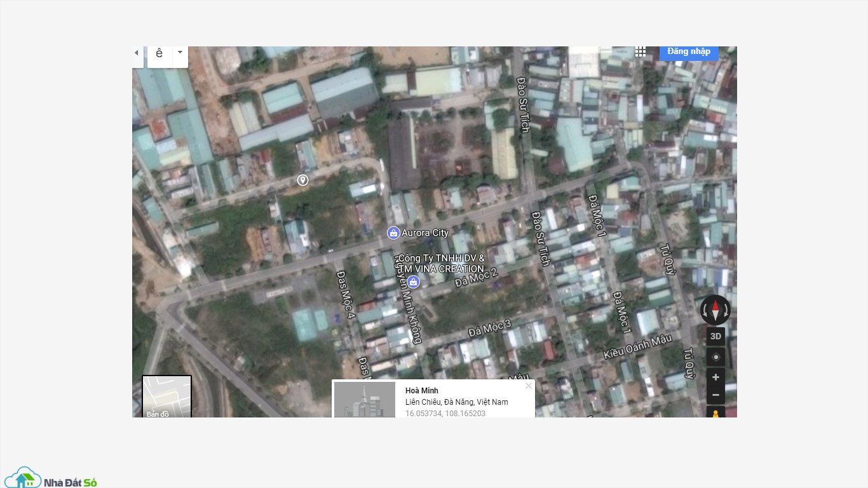Select the VINA CREATION shop marker
The image size is (868, 488).
pos(414,281)
